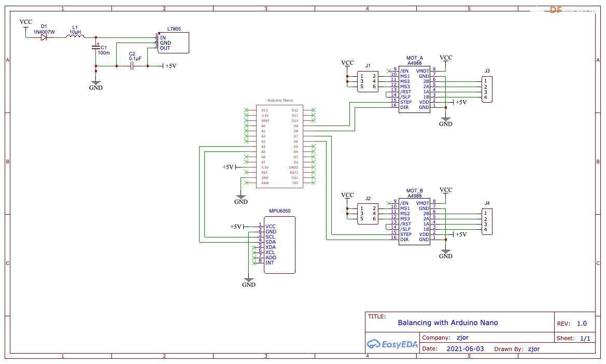
Task: Click the D9 pin label on Arduino Nano
Action: point(295,126)
